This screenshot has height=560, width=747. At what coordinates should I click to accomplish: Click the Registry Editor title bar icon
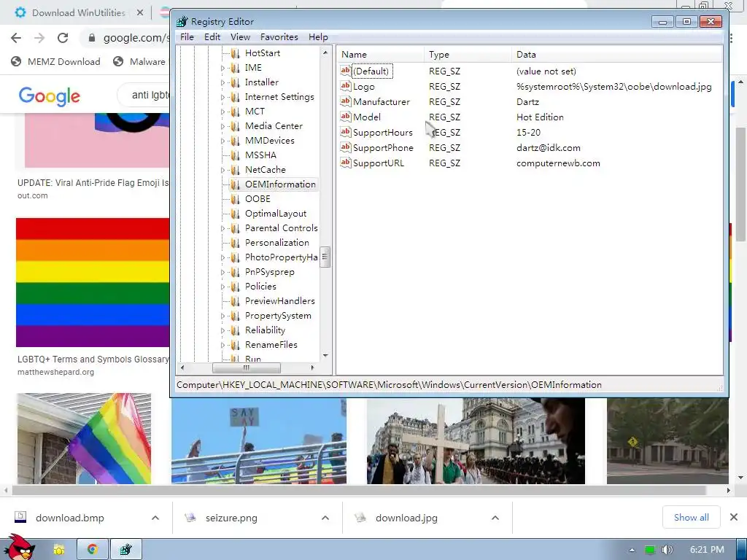[182, 21]
